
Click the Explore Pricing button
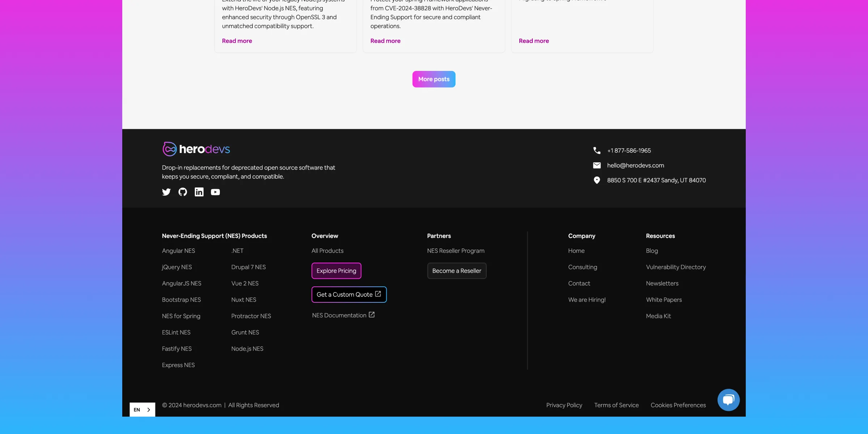click(336, 271)
